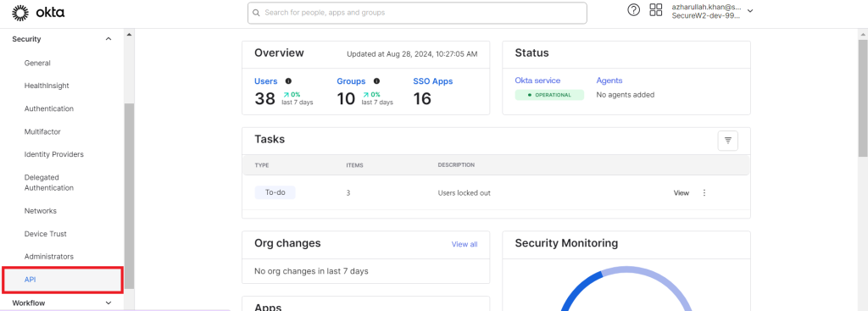The width and height of the screenshot is (868, 311).
Task: Click the Tasks filter icon
Action: pyautogui.click(x=728, y=141)
